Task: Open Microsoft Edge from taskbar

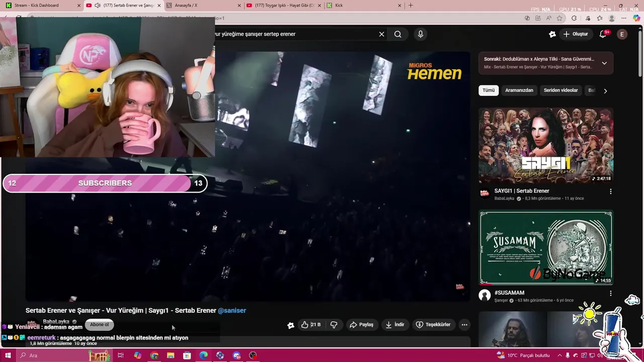Action: 204,355
